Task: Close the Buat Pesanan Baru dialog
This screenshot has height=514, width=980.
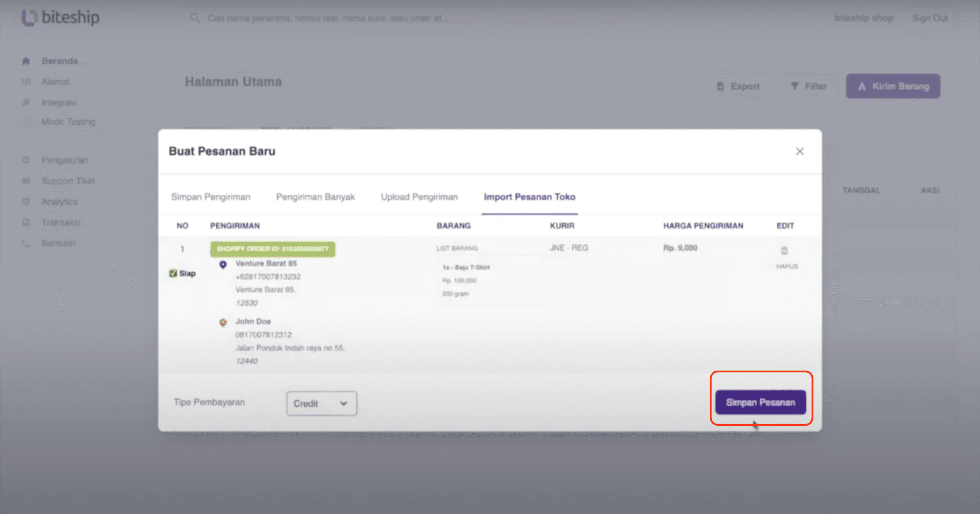Action: coord(800,151)
